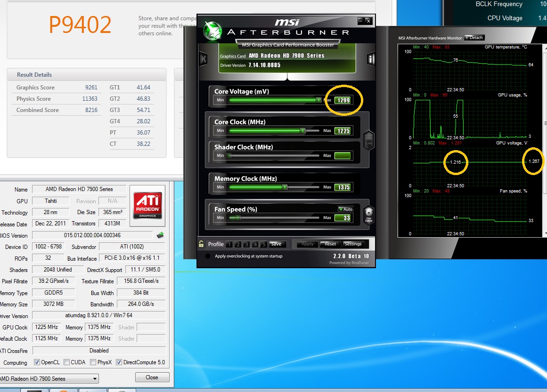
Task: Click the Bus Interface field PCI-E 3.0 x16
Action: click(x=132, y=258)
